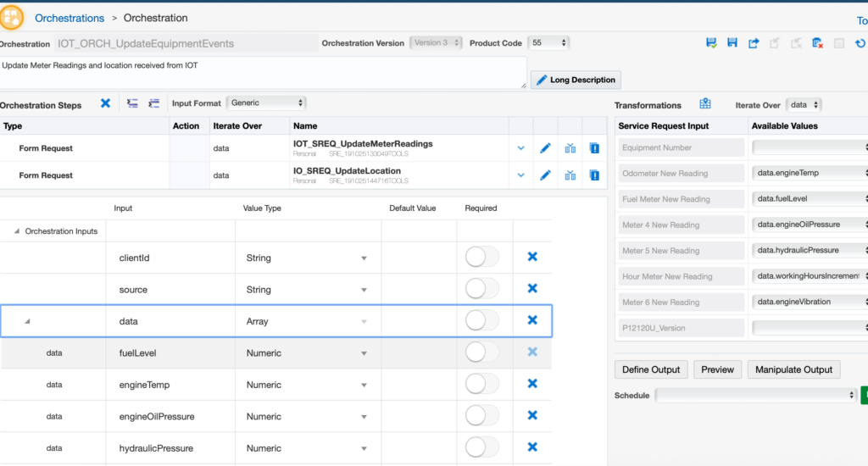Toggle Required switch for data array

tap(481, 320)
